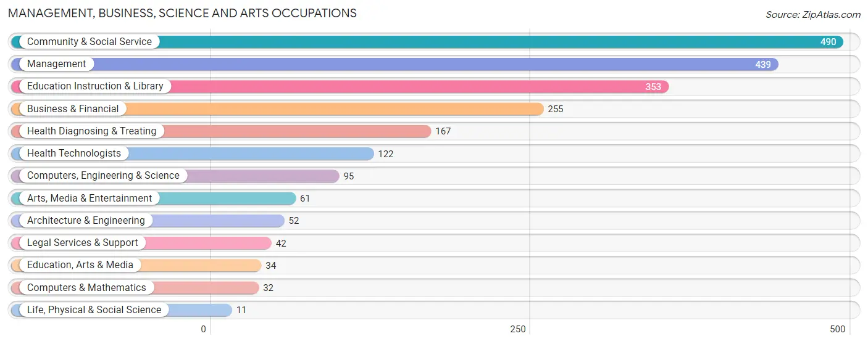This screenshot has height=344, width=868.
Task: Click the 353 value on pink bar
Action: coord(653,87)
